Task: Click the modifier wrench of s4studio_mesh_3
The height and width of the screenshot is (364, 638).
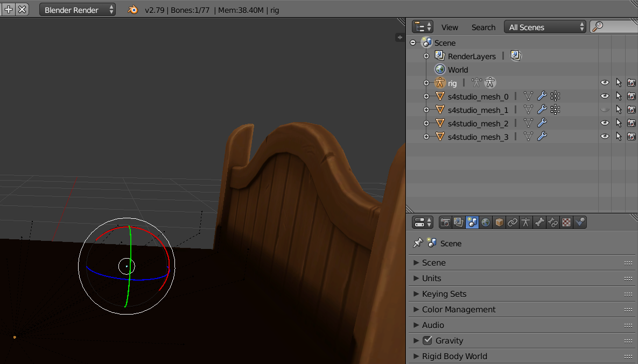Action: pyautogui.click(x=542, y=137)
